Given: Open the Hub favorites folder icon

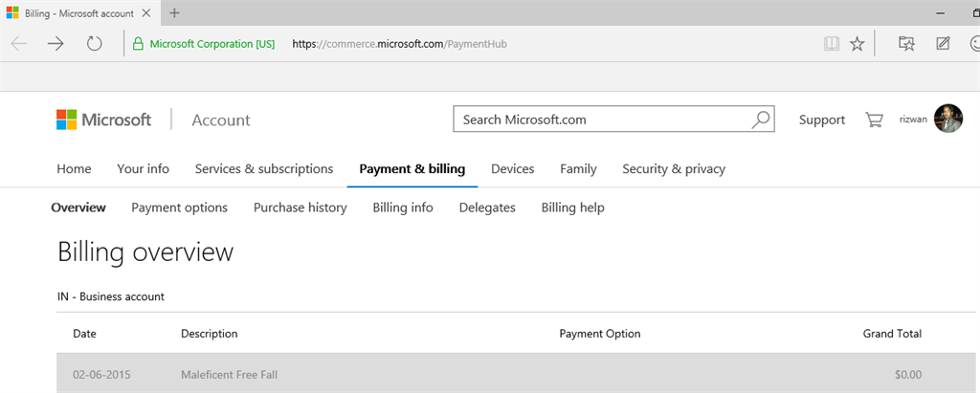Looking at the screenshot, I should point(906,43).
